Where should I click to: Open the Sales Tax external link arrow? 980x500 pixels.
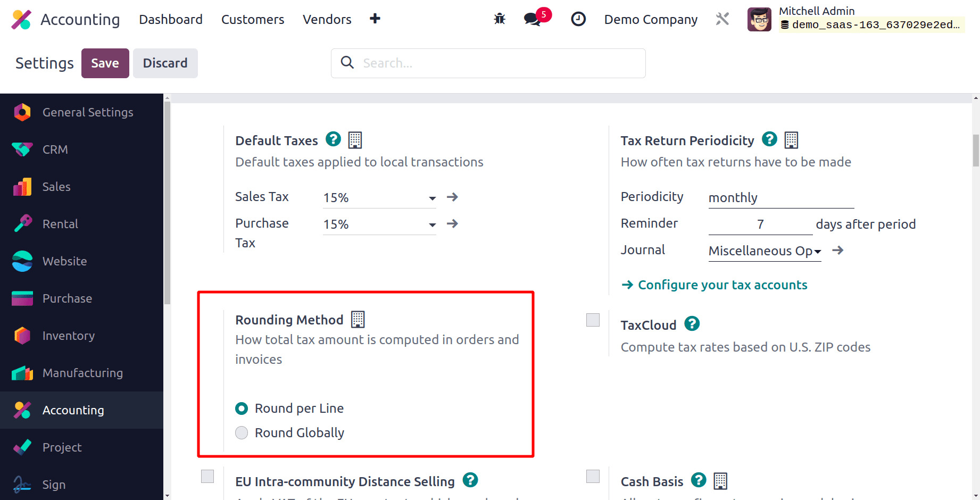click(x=452, y=197)
